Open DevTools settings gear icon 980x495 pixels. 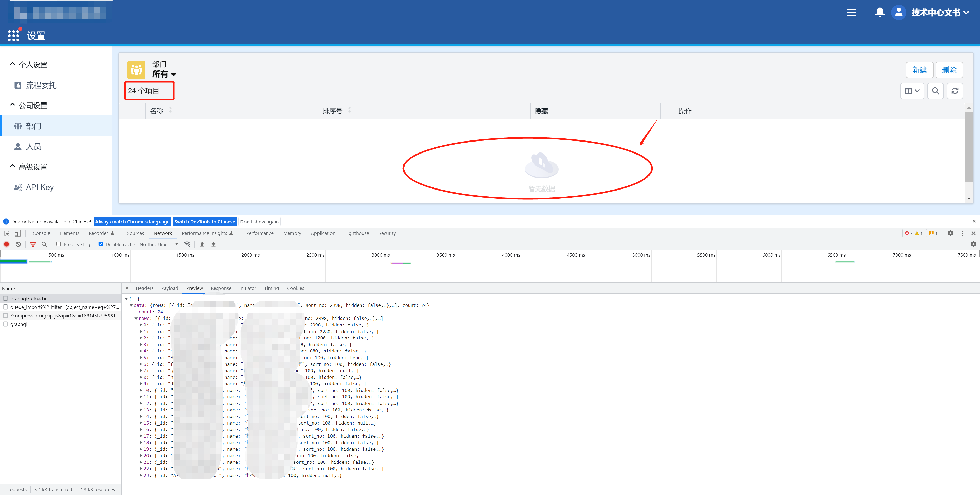click(951, 233)
